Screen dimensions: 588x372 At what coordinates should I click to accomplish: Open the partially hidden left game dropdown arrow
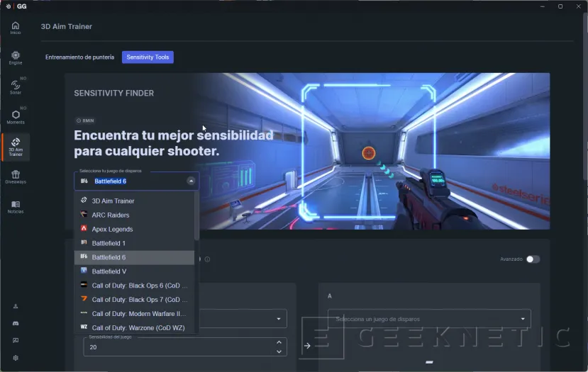pos(279,319)
